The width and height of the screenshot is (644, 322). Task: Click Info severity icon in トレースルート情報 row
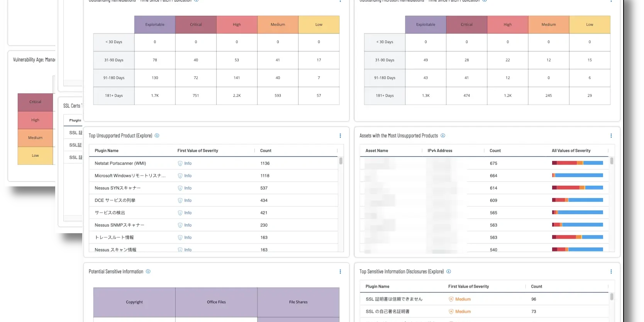click(x=180, y=237)
